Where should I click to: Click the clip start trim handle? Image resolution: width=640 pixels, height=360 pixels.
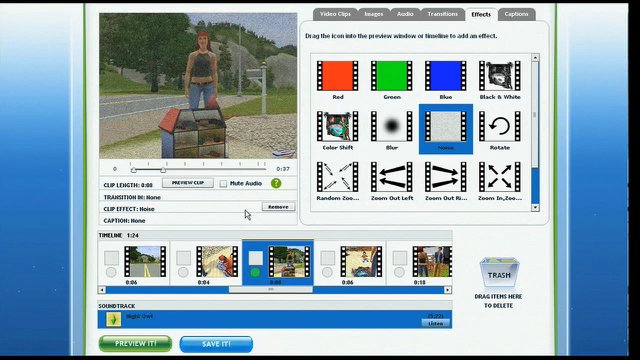(x=133, y=170)
